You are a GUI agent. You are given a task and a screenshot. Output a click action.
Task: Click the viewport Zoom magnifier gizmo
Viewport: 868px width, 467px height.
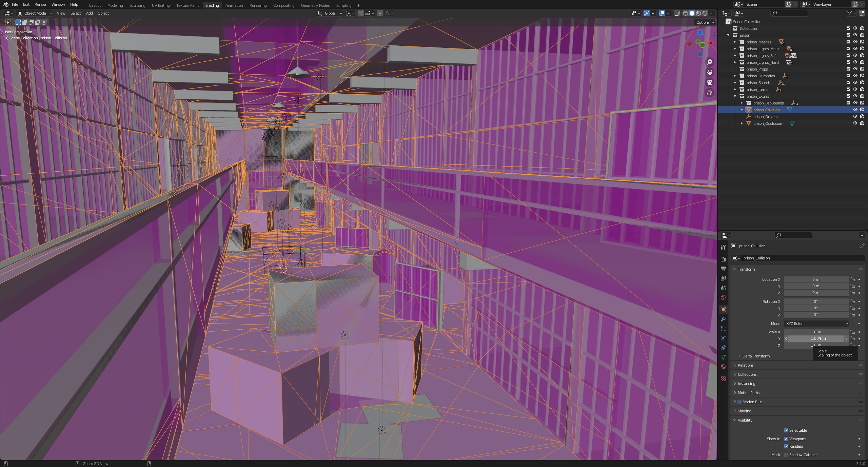pyautogui.click(x=710, y=62)
